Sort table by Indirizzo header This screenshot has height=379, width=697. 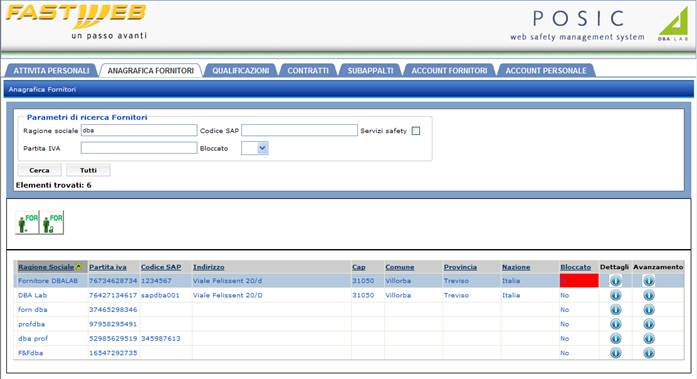point(208,267)
